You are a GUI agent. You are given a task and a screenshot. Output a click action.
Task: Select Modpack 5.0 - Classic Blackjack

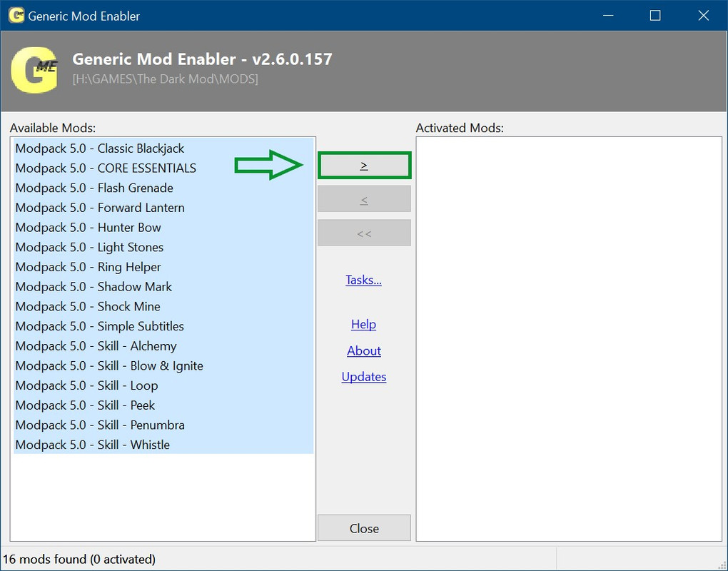(x=163, y=148)
